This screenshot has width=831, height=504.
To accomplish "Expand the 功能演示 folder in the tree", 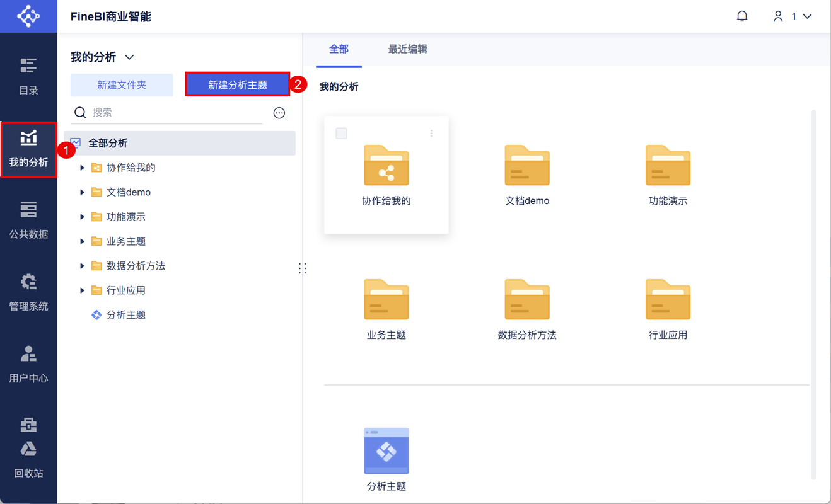I will click(x=83, y=216).
